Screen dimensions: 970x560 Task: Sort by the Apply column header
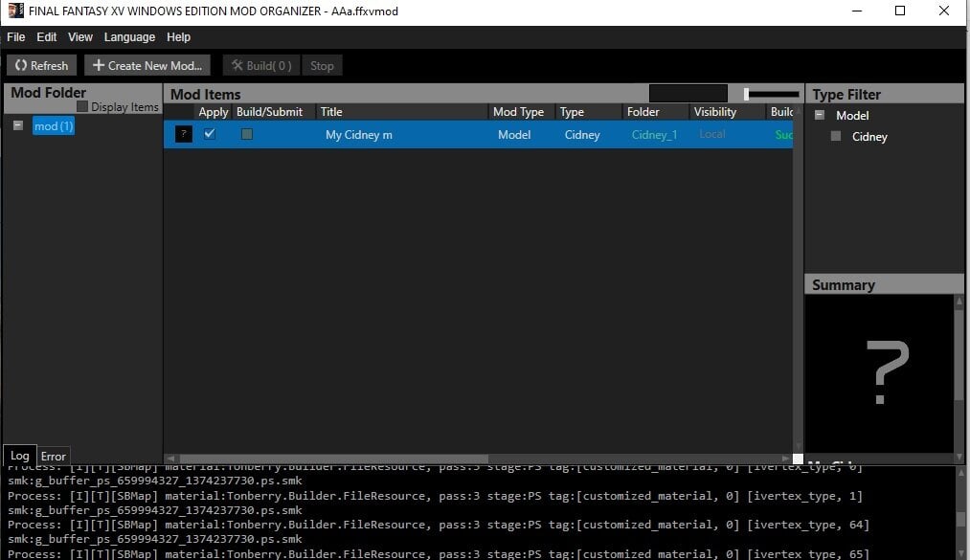213,112
